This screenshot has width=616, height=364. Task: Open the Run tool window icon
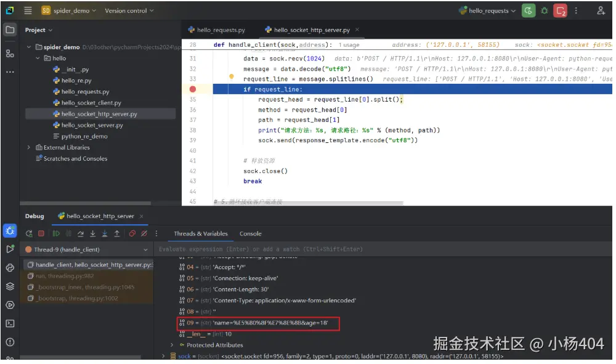coord(10,249)
